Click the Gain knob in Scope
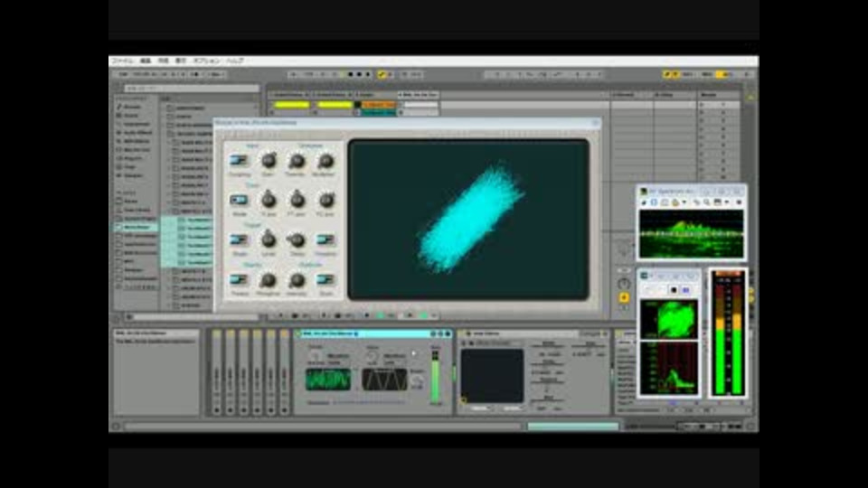 pyautogui.click(x=269, y=161)
